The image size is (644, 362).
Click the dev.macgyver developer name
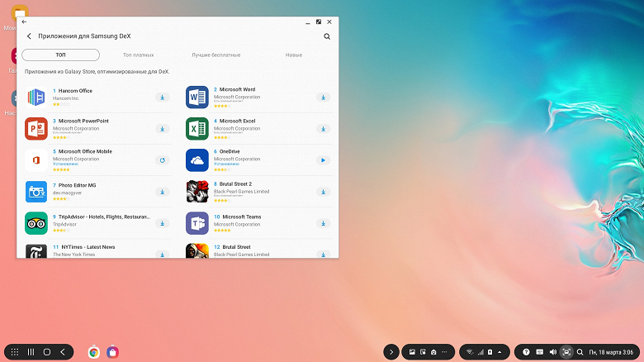[68, 193]
